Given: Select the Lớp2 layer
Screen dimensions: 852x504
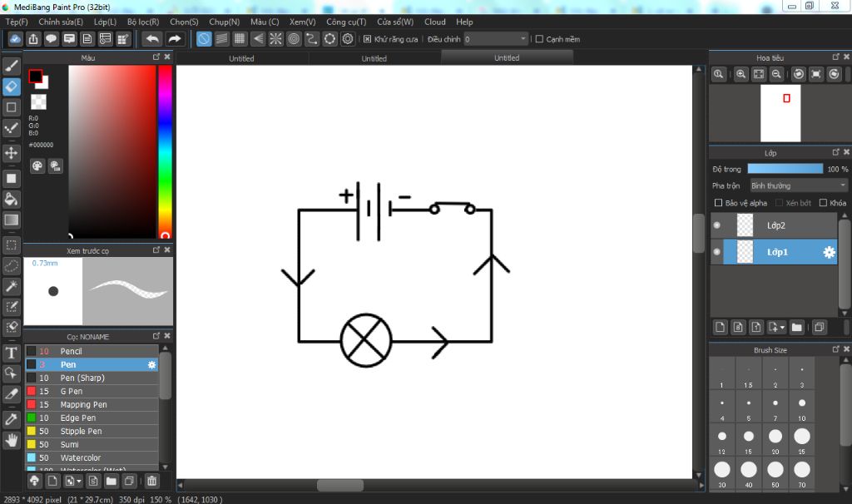Looking at the screenshot, I should pos(775,225).
